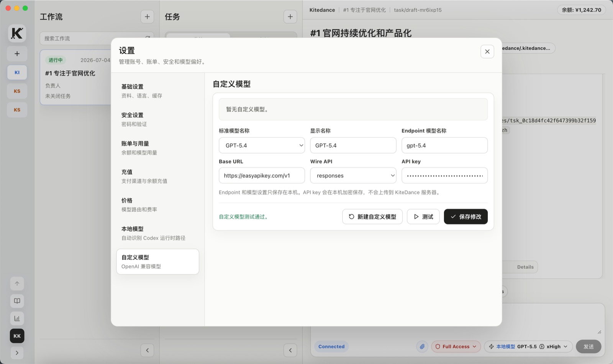
Task: Click the Base URL input field
Action: click(262, 176)
